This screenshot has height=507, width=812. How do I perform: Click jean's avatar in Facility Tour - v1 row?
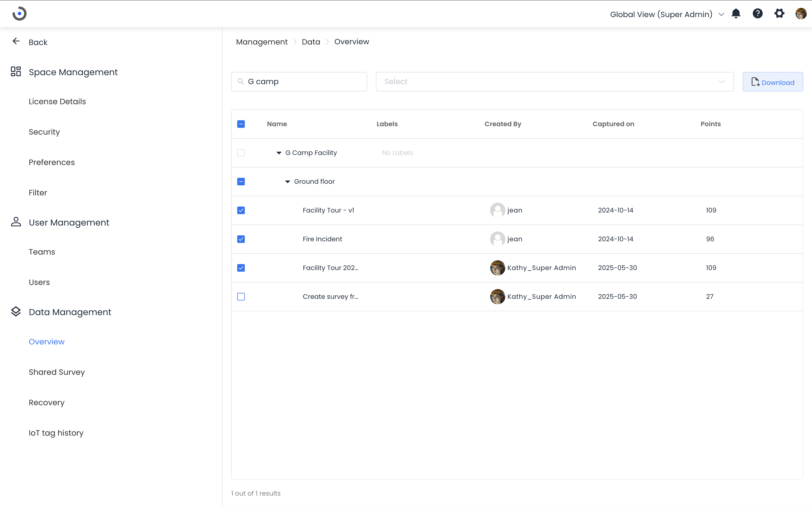tap(497, 210)
